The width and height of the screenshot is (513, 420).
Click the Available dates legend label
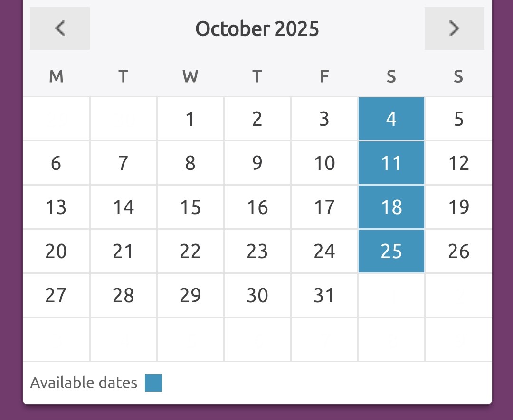(84, 383)
